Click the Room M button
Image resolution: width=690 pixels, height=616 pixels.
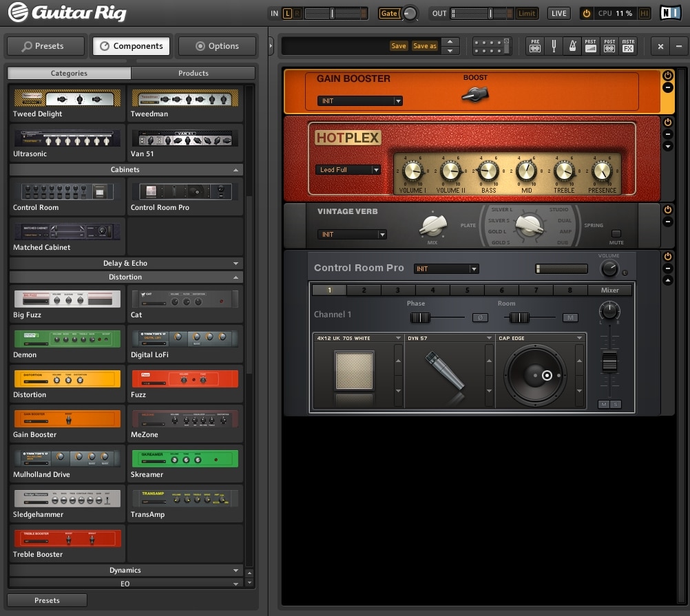pyautogui.click(x=570, y=317)
